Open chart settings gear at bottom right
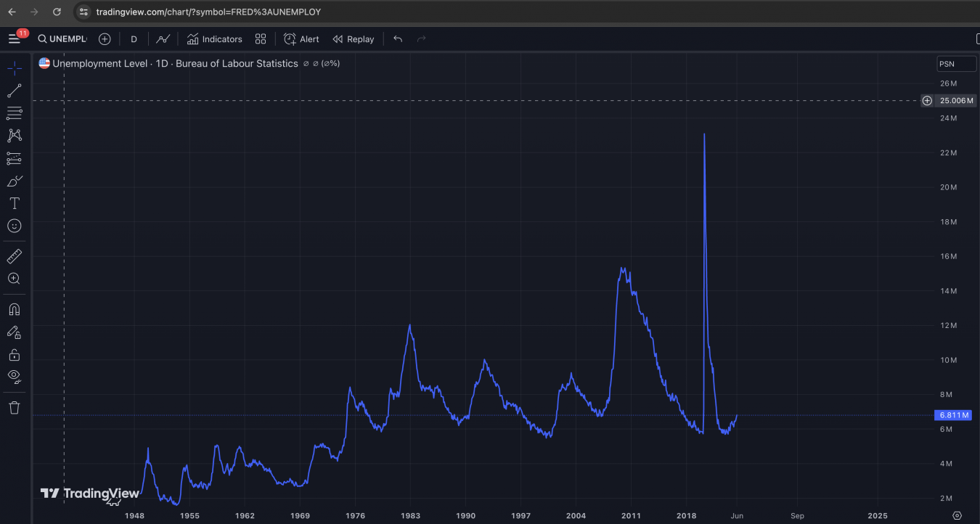 click(957, 515)
